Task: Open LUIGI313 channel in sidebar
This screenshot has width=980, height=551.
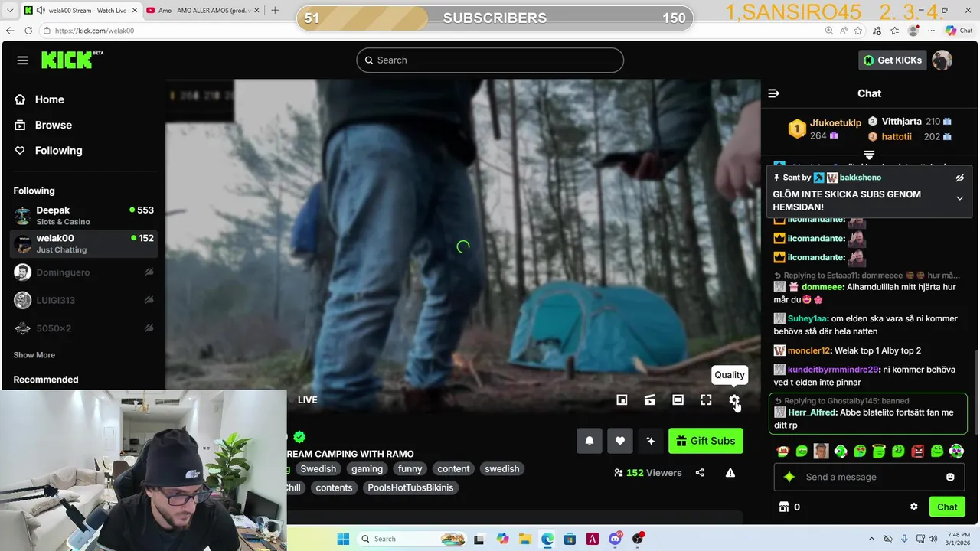Action: 83,300
